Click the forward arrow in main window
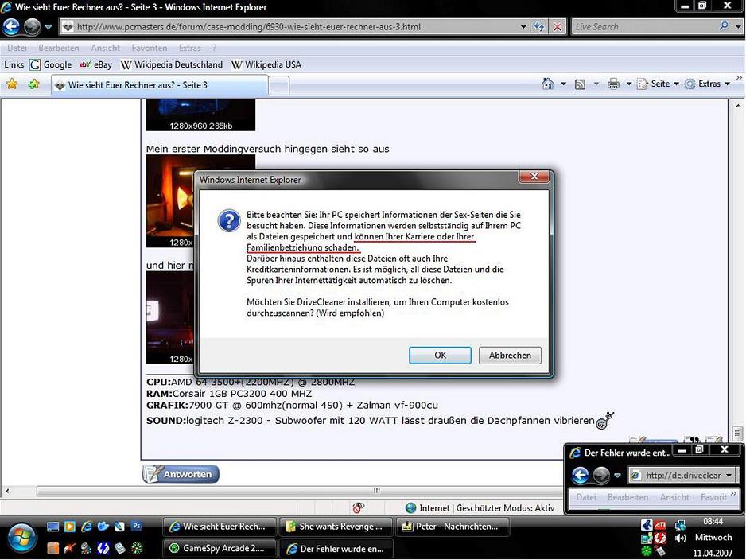The height and width of the screenshot is (560, 746). (x=32, y=26)
